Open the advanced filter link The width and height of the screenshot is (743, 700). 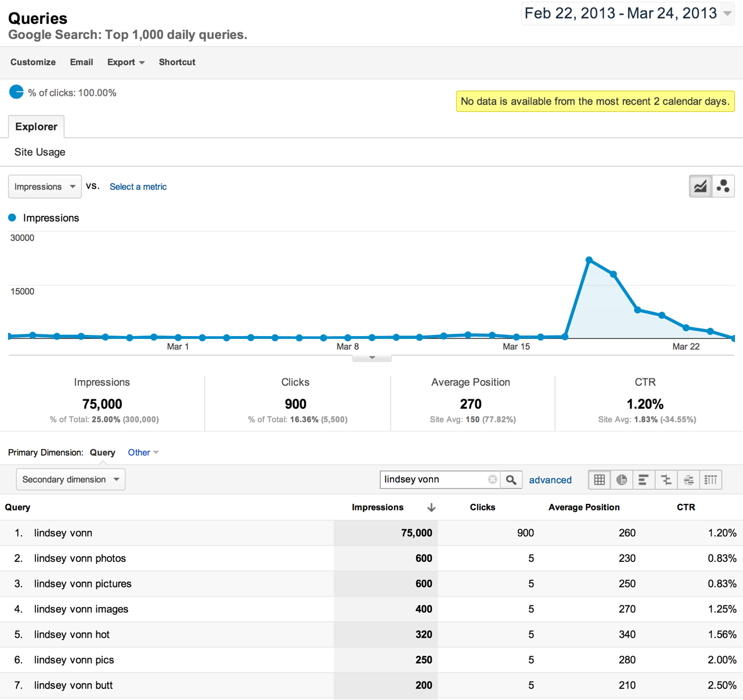[550, 479]
